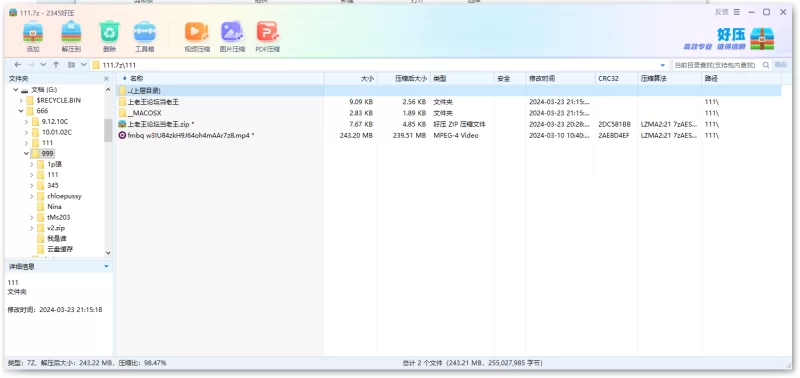The height and width of the screenshot is (378, 800).
Task: Select the ..(上层目录) parent directory row
Action: click(x=449, y=90)
